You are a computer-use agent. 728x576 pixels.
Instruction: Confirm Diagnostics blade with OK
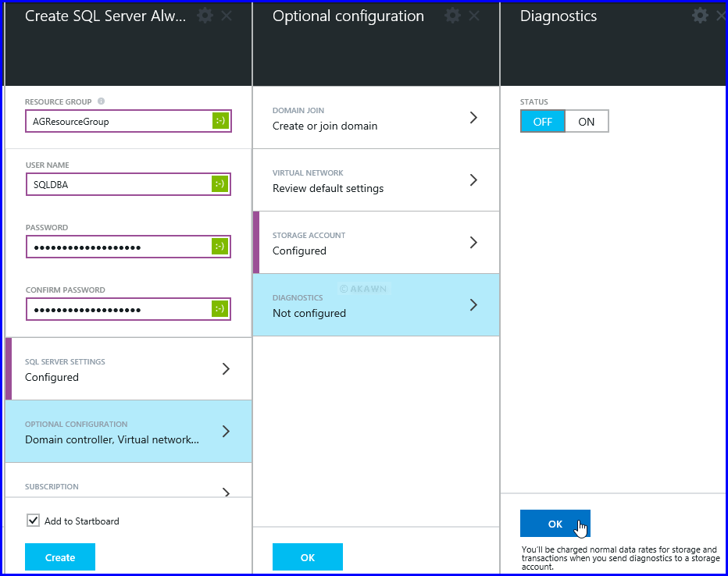555,524
